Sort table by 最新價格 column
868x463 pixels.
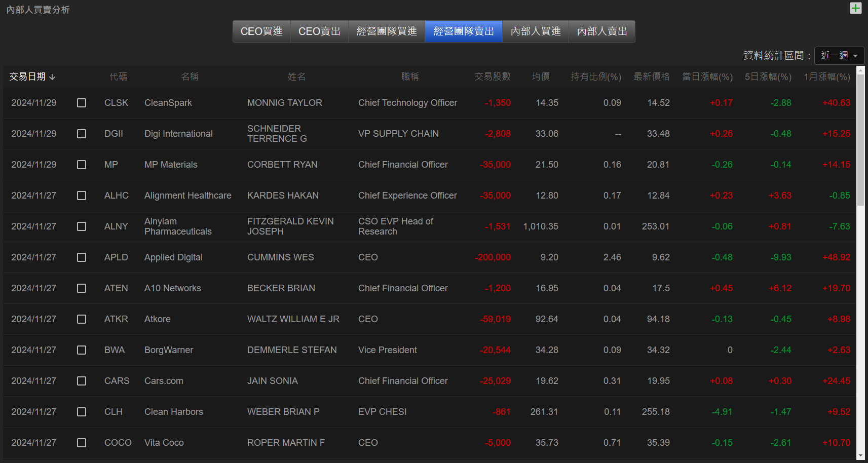pyautogui.click(x=652, y=76)
